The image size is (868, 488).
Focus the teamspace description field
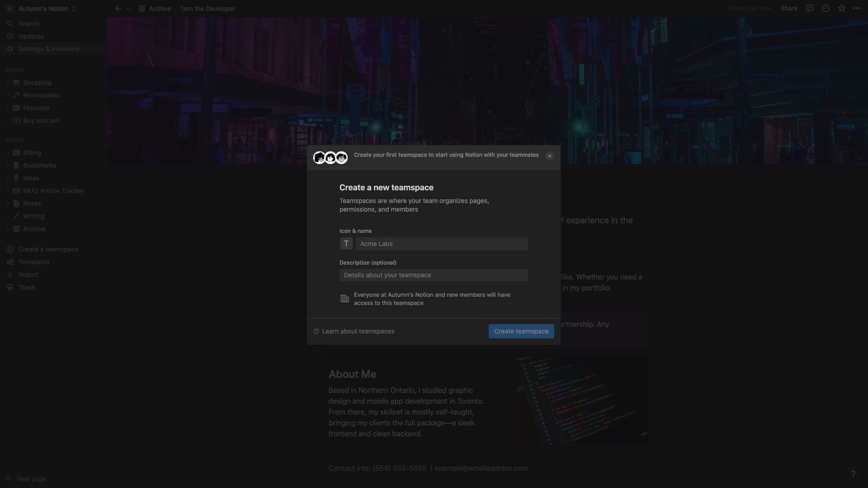[433, 275]
